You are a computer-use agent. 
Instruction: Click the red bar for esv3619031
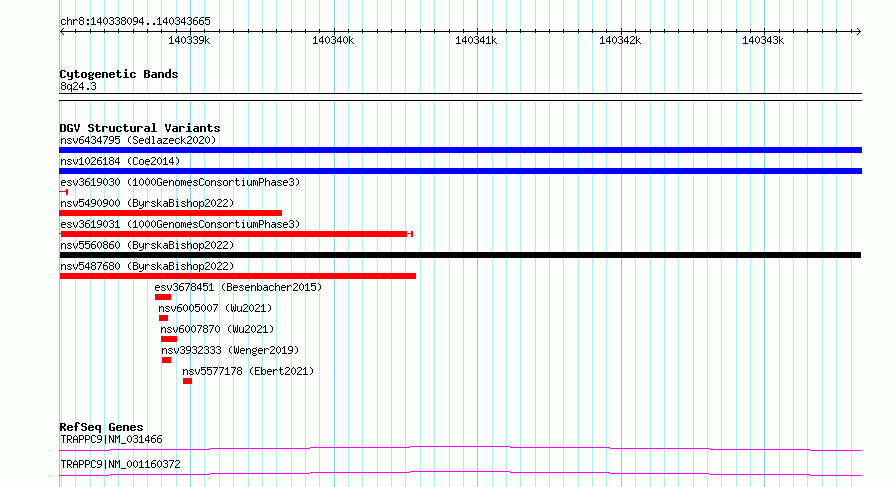click(236, 234)
